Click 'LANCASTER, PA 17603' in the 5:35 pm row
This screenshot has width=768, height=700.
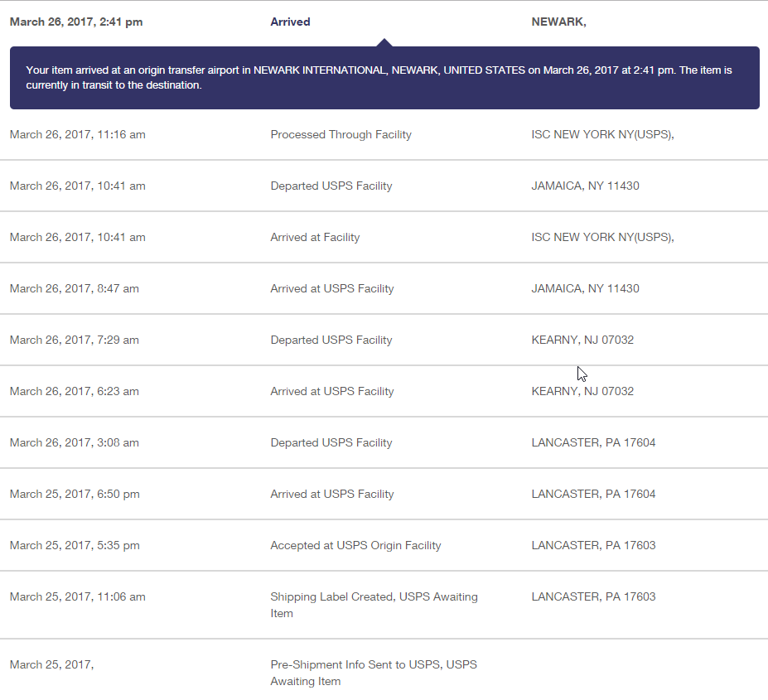coord(594,546)
